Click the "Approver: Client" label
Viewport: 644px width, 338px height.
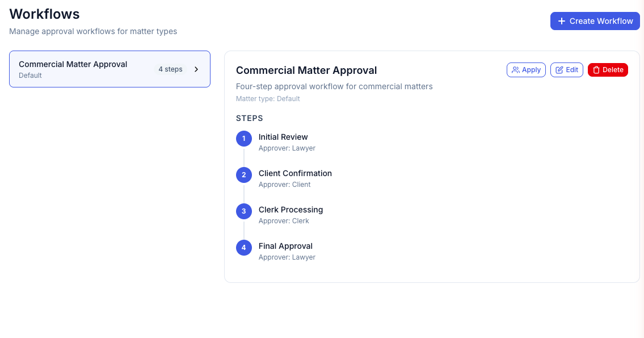click(x=284, y=185)
